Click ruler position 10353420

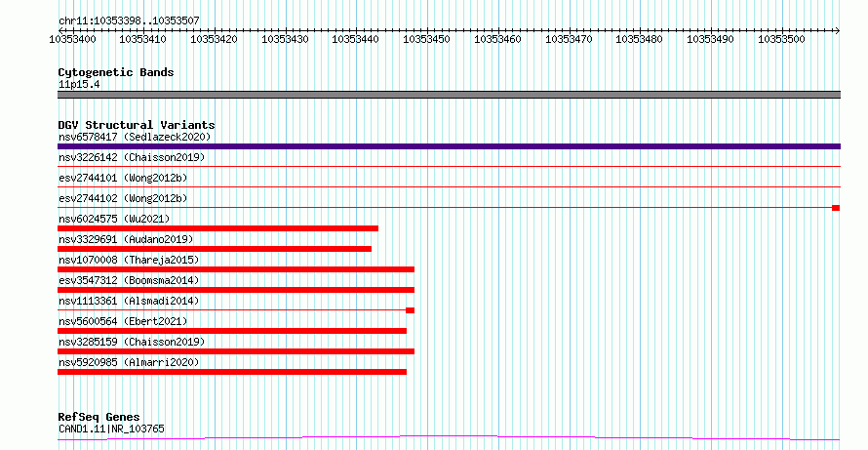[214, 39]
